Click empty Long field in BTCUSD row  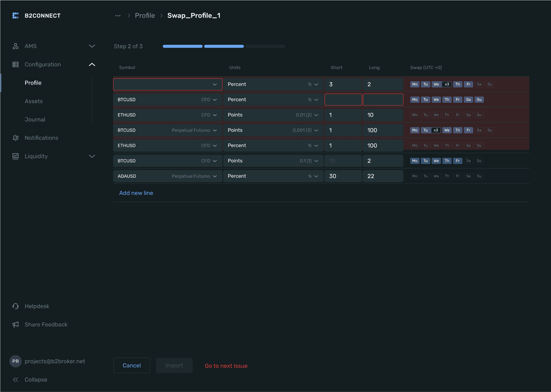click(x=383, y=100)
